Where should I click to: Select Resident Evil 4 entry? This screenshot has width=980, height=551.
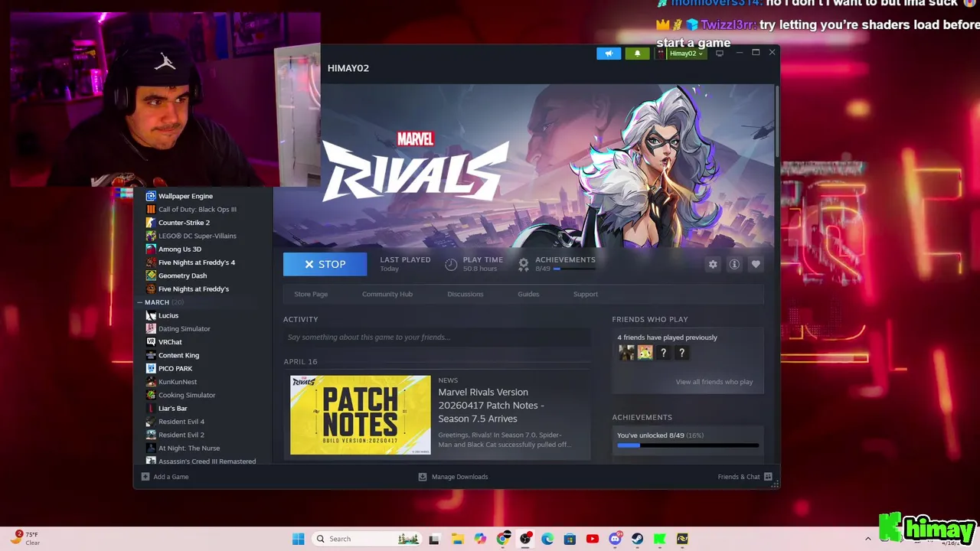pos(175,422)
